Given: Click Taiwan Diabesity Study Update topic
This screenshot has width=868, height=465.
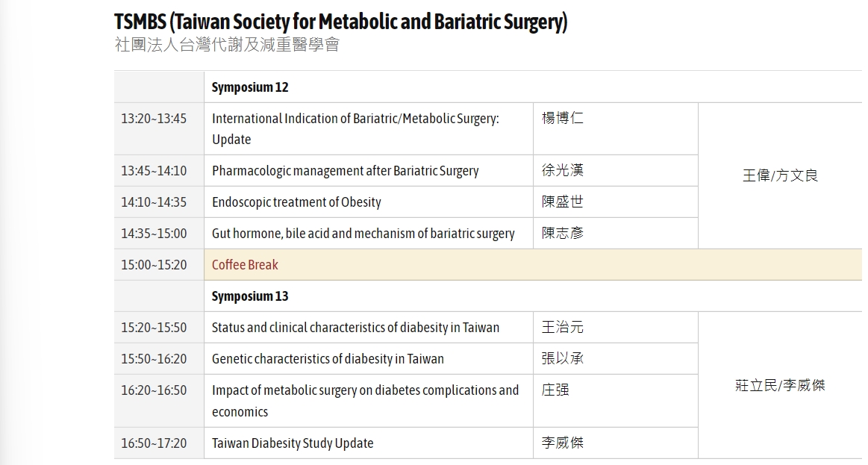Looking at the screenshot, I should pyautogui.click(x=293, y=443).
